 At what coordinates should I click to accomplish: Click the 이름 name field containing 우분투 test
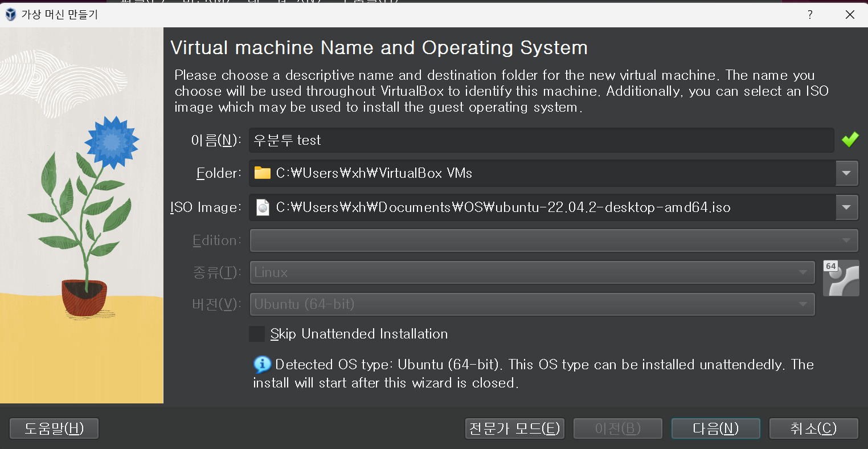pyautogui.click(x=542, y=140)
